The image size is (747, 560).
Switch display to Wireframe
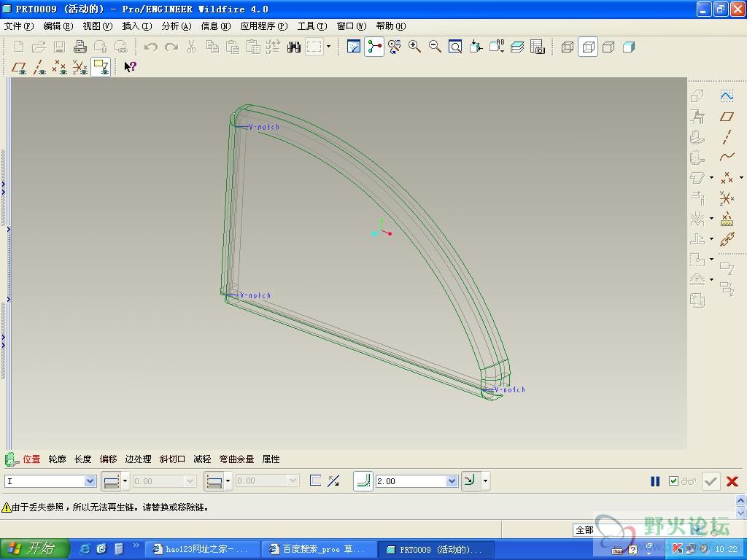pyautogui.click(x=568, y=47)
